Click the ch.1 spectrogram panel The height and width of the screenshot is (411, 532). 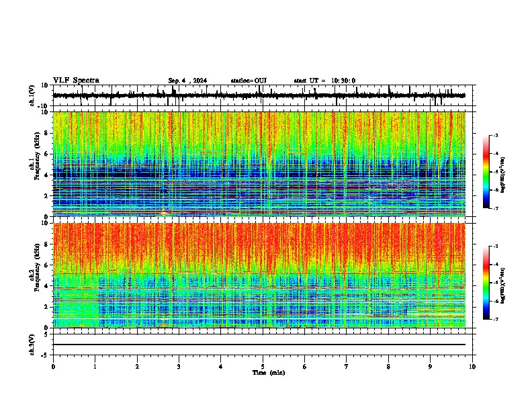click(259, 164)
